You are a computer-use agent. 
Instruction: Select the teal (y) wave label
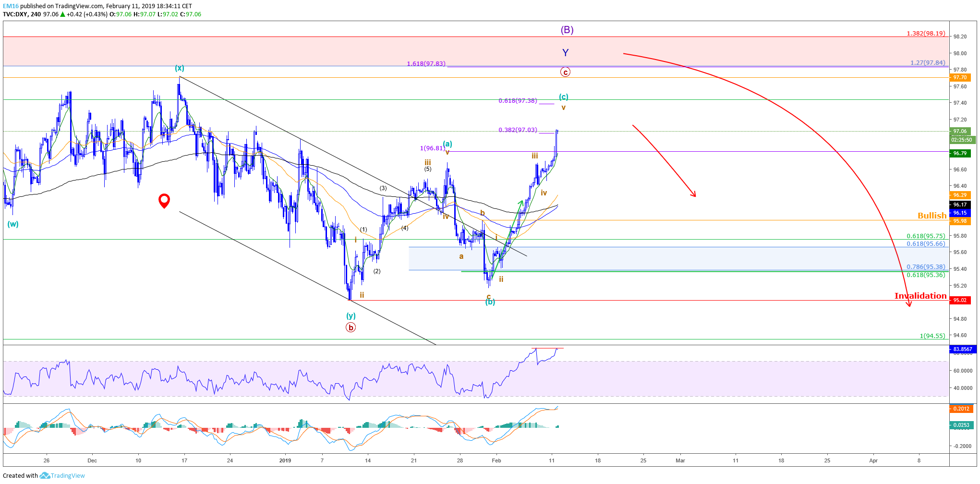(351, 315)
